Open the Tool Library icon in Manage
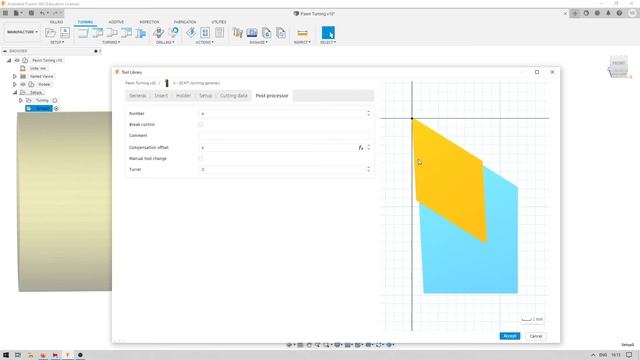 (x=238, y=33)
